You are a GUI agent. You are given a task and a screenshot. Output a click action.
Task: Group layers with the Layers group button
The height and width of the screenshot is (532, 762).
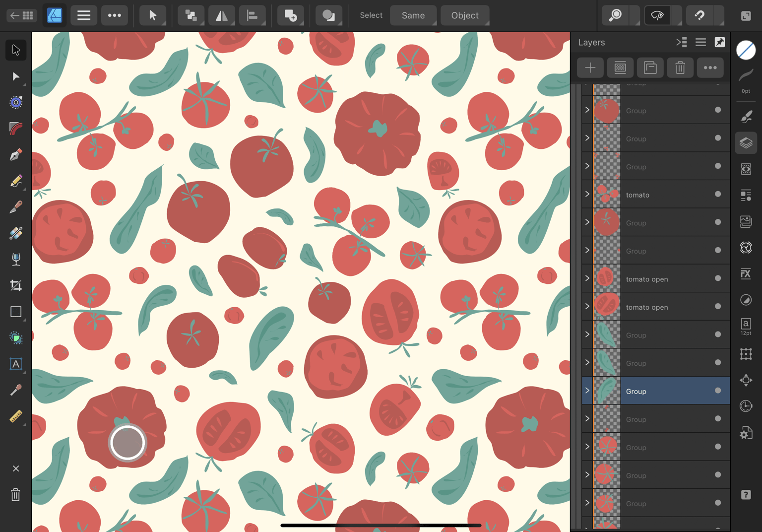point(650,67)
